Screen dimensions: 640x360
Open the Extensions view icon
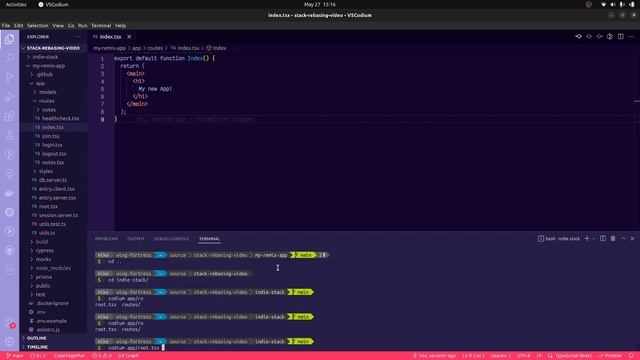pos(9,116)
